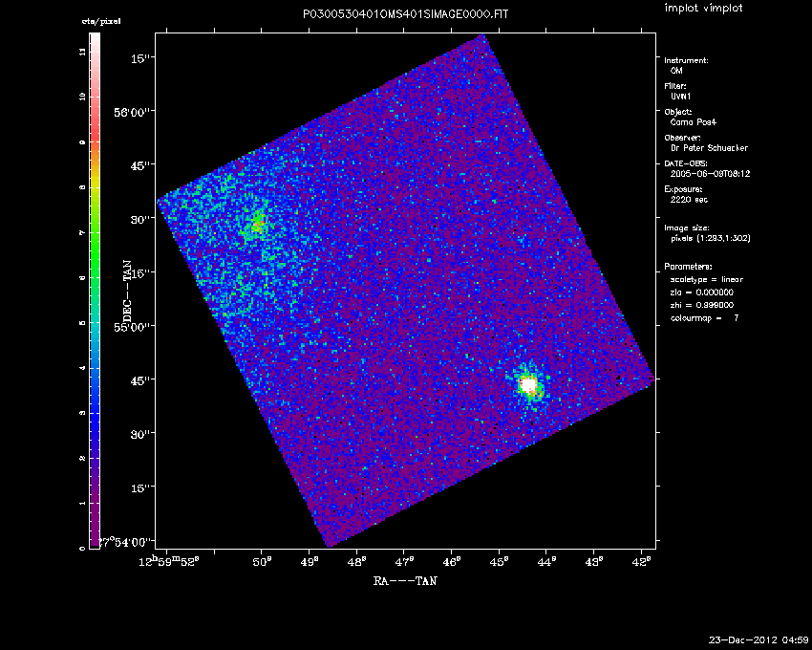Click the green diffuse source core

(x=257, y=226)
